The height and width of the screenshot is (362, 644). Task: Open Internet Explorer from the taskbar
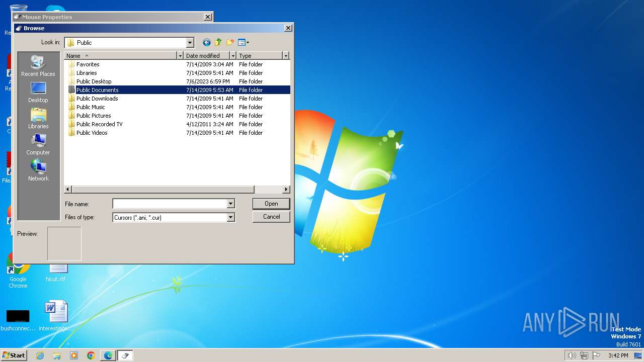pyautogui.click(x=40, y=355)
